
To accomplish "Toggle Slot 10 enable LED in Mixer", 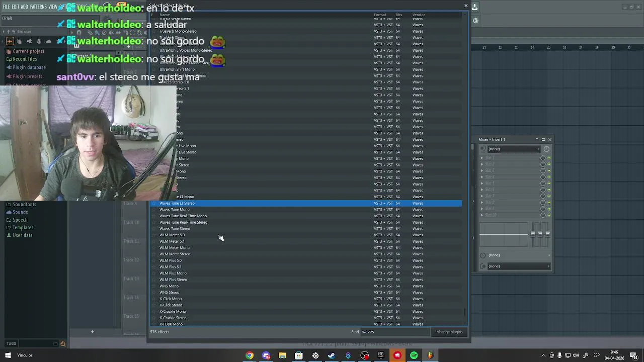I will (549, 215).
